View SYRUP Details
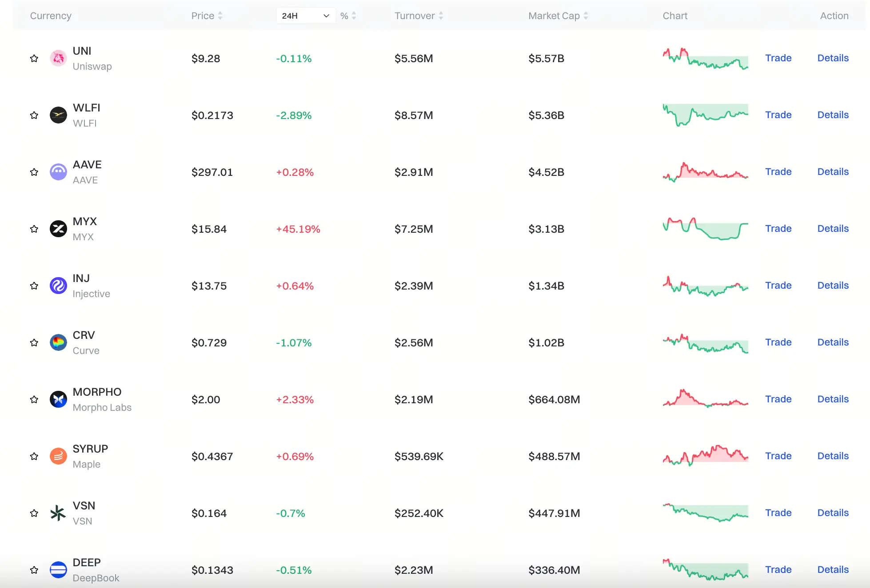Viewport: 870px width, 588px height. pyautogui.click(x=833, y=456)
